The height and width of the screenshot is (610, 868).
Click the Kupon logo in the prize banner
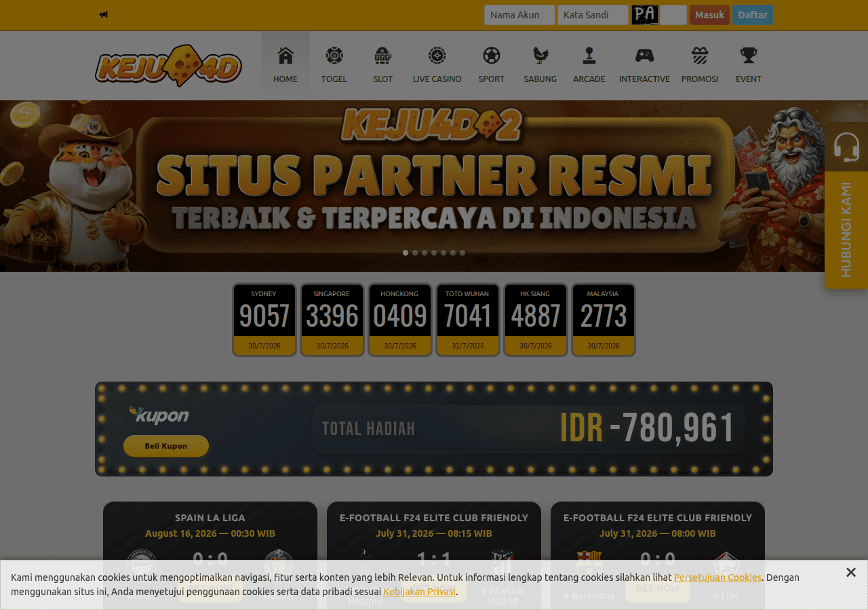tap(159, 415)
